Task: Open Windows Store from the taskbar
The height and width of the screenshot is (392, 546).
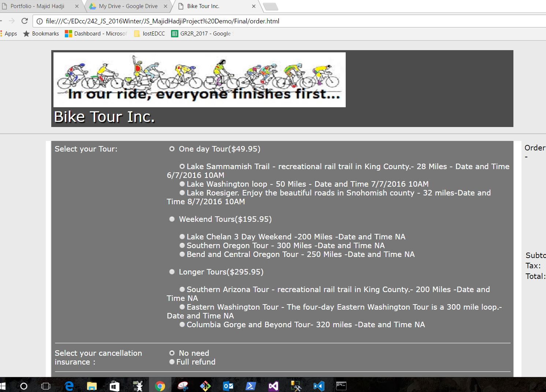Action: [114, 386]
